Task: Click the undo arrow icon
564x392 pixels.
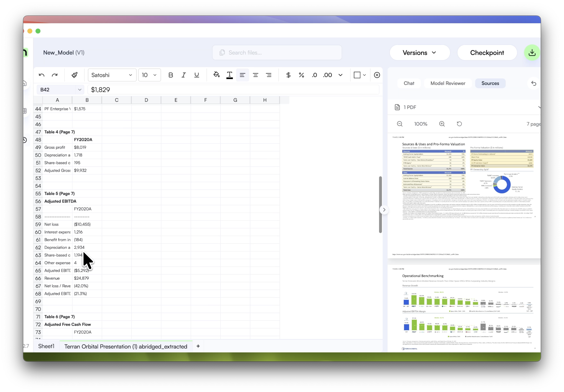Action: coord(41,75)
